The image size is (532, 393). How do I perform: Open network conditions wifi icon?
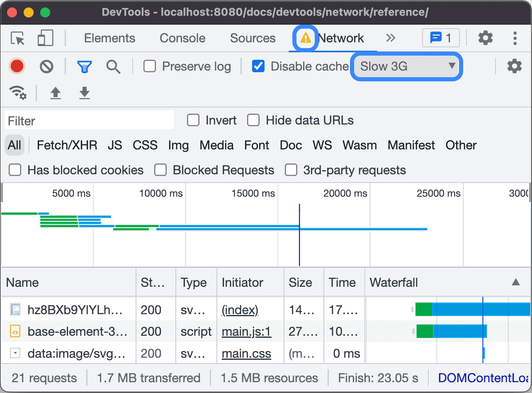coord(18,93)
